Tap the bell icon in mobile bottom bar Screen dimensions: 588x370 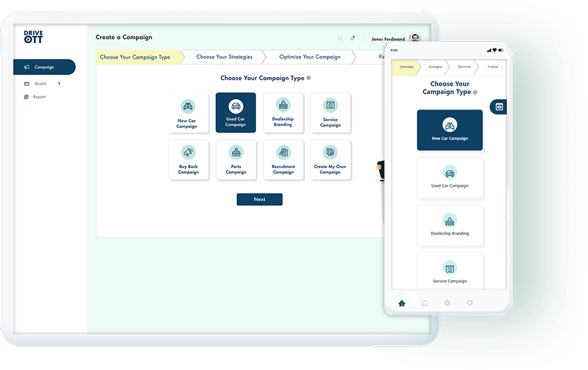tap(425, 304)
